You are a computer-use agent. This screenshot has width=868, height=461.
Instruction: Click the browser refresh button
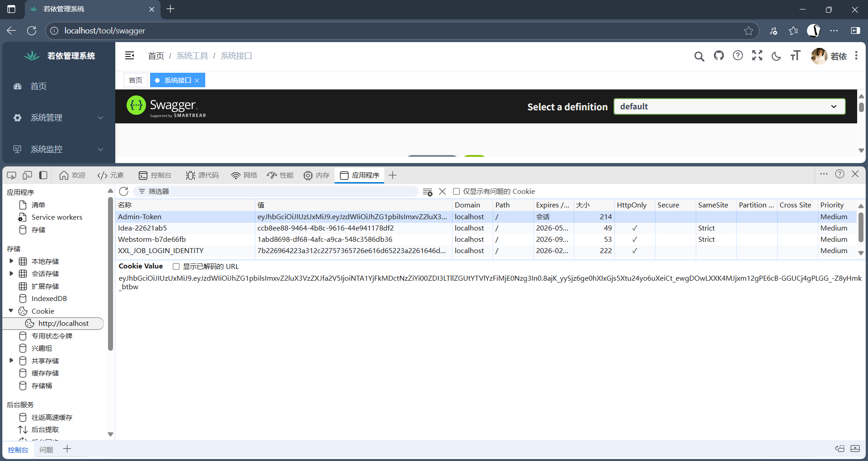click(32, 31)
